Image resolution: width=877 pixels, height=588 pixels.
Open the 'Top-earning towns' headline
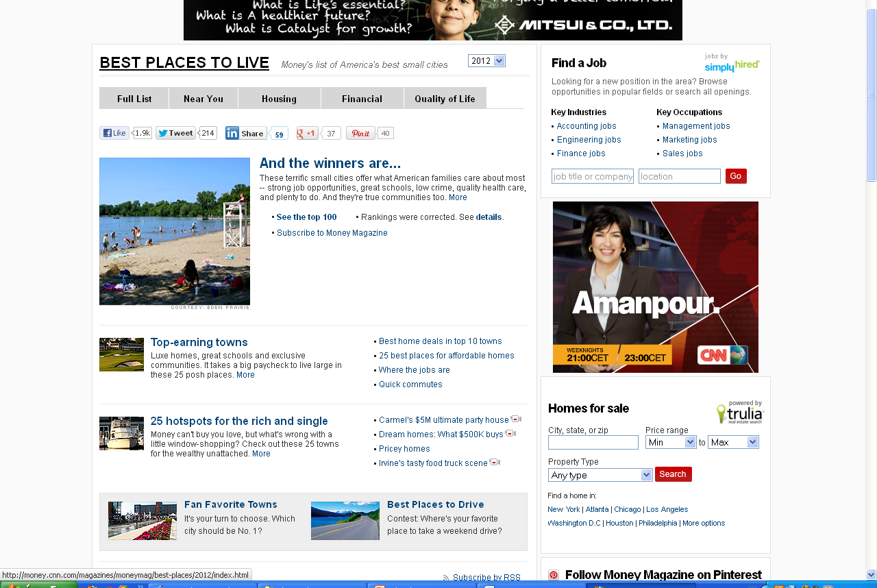199,342
